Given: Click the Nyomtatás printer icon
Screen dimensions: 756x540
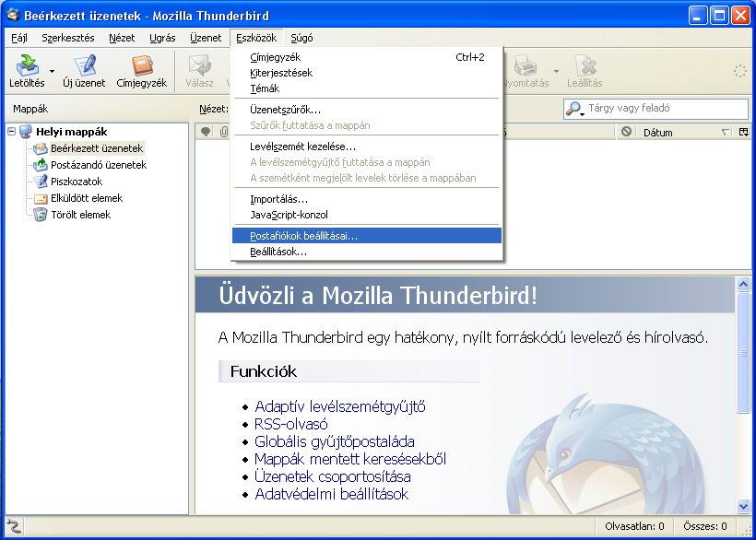Looking at the screenshot, I should (x=526, y=65).
